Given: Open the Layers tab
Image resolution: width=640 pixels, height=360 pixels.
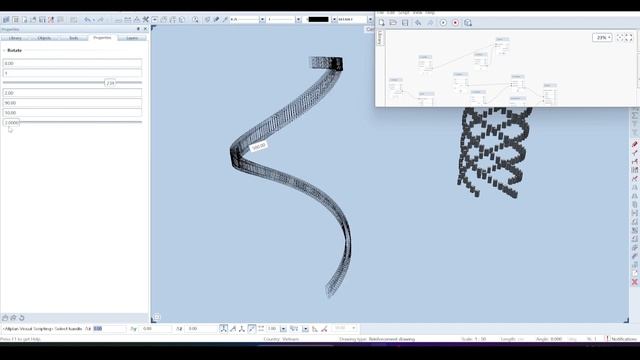Looking at the screenshot, I should [132, 38].
